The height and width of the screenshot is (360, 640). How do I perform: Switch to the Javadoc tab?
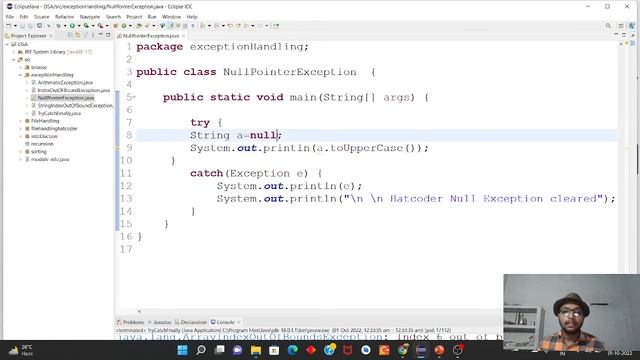click(160, 322)
